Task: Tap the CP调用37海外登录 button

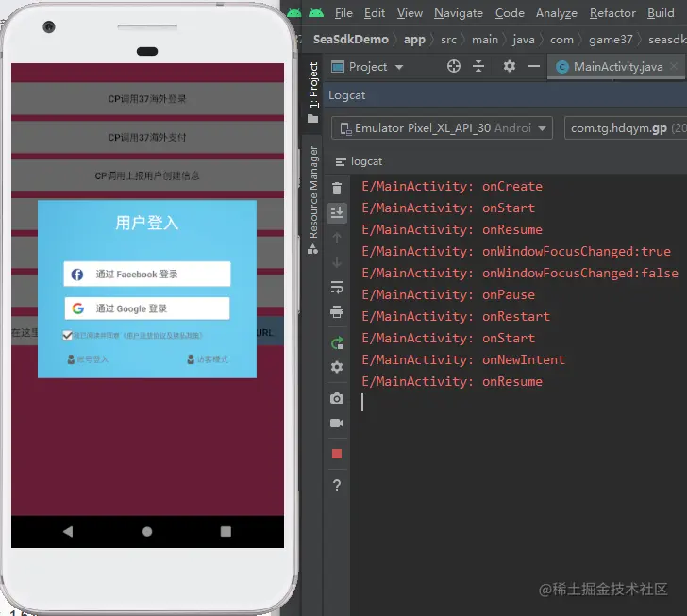Action: pos(147,99)
